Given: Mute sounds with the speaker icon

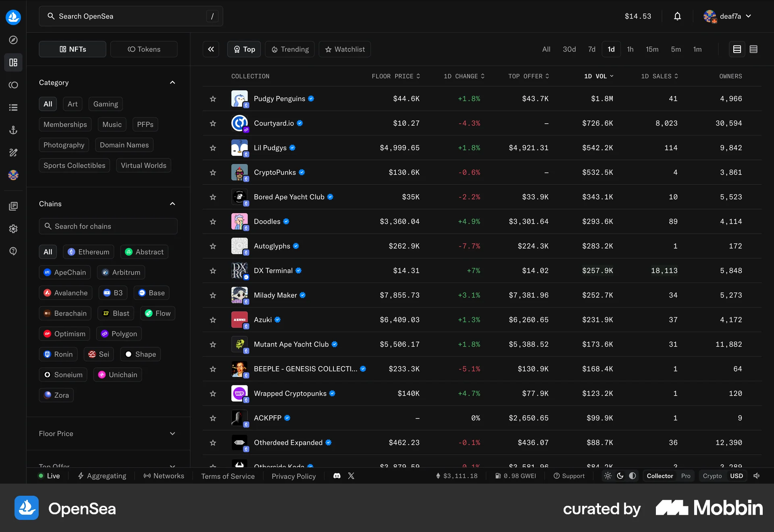Looking at the screenshot, I should tap(757, 476).
